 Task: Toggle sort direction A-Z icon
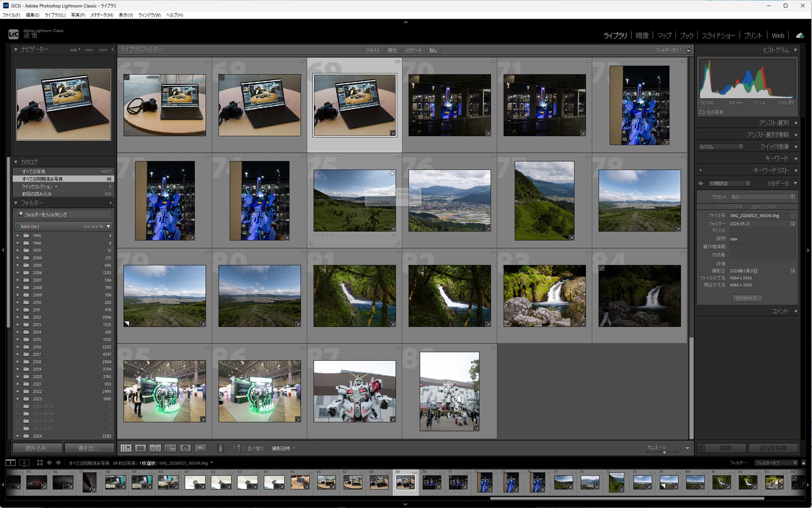239,448
